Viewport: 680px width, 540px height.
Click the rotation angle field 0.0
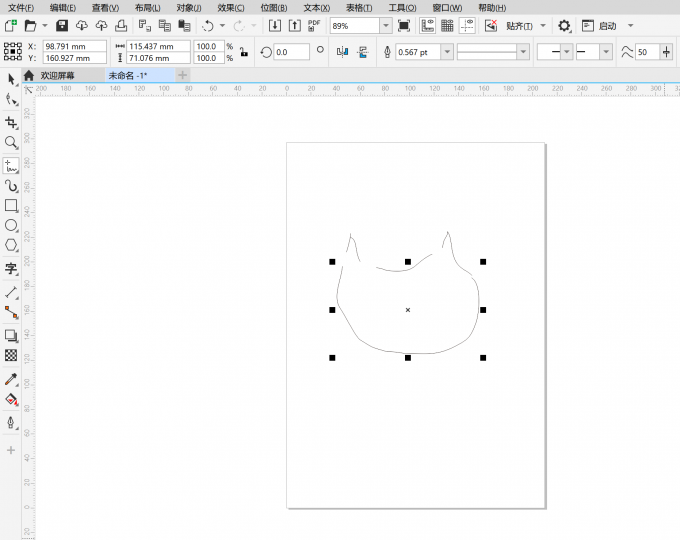coord(291,52)
